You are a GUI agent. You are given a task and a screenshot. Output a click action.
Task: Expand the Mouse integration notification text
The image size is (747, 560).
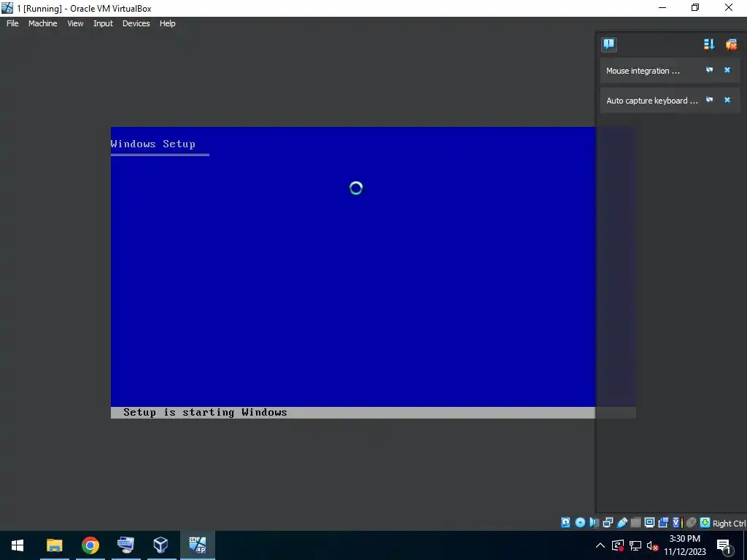(643, 71)
